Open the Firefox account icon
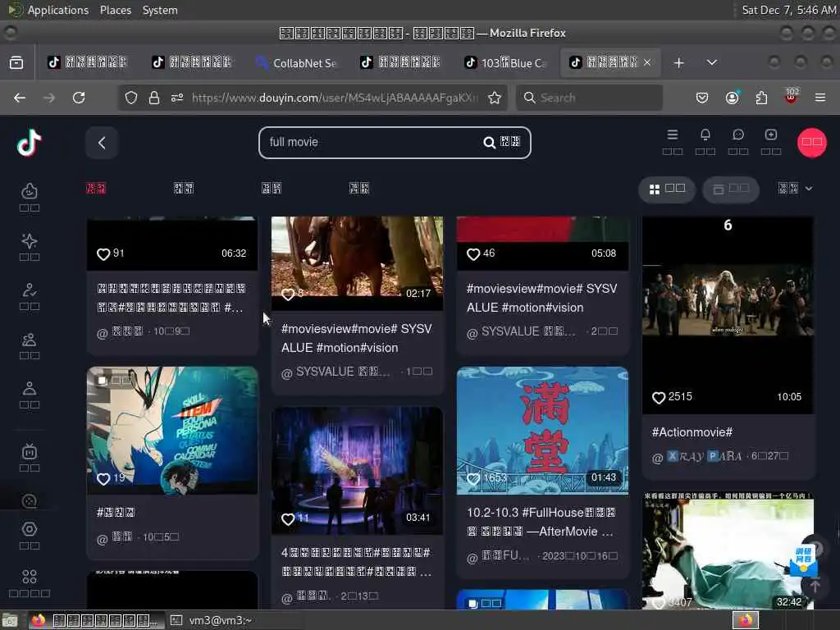The image size is (840, 630). point(732,98)
